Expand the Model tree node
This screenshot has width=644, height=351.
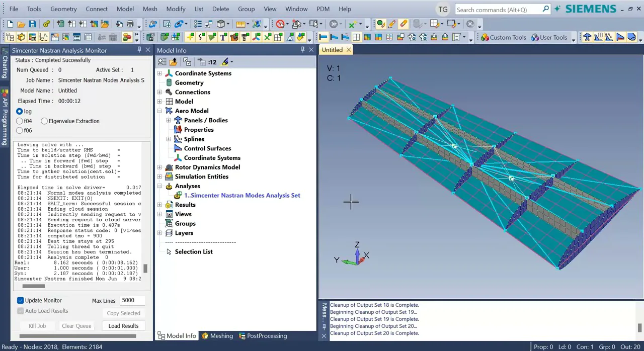tap(159, 102)
